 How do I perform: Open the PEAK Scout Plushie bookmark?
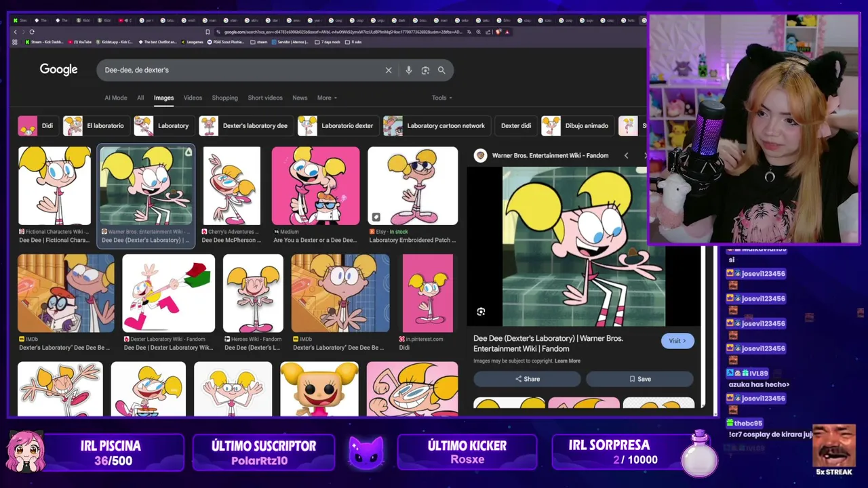pos(225,42)
